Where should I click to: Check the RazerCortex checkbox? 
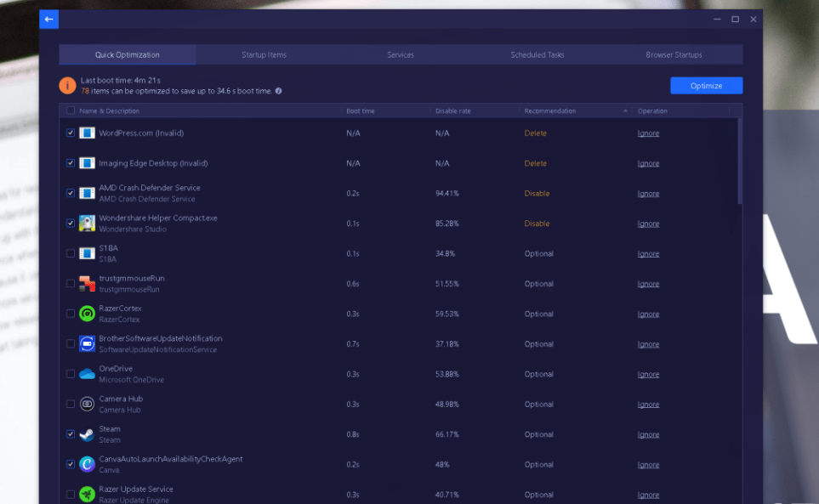pyautogui.click(x=71, y=314)
